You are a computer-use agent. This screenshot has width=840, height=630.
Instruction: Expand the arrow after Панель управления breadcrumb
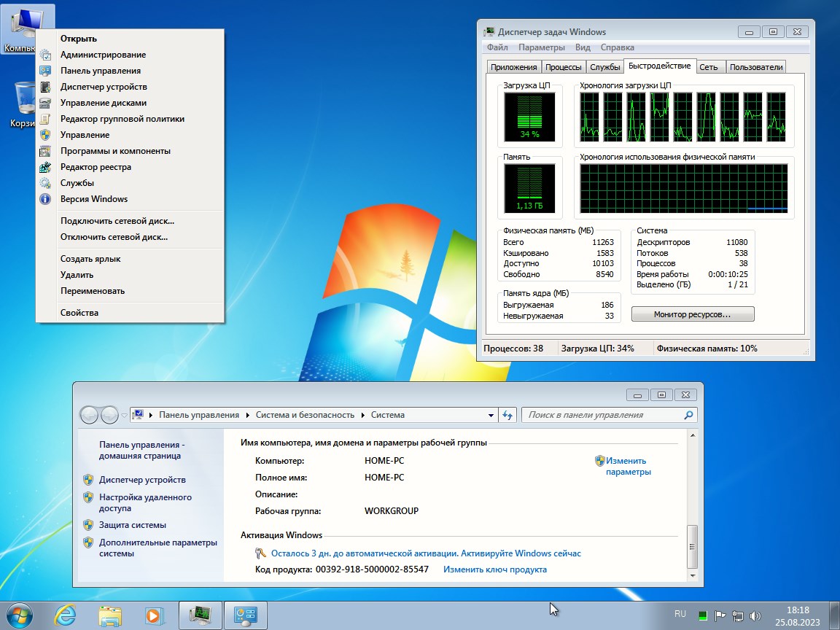247,415
